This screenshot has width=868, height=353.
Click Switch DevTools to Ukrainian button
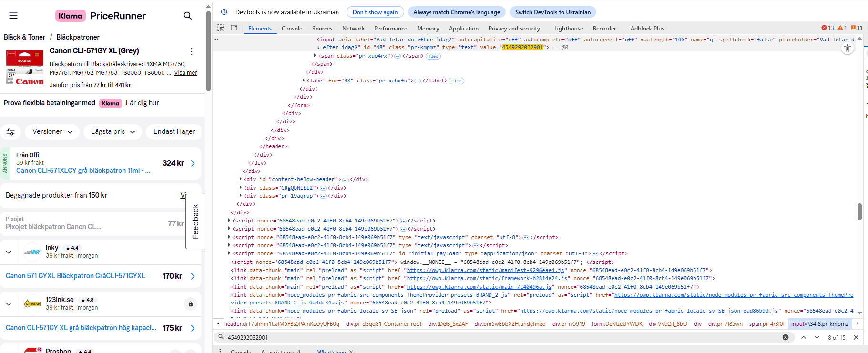[553, 12]
